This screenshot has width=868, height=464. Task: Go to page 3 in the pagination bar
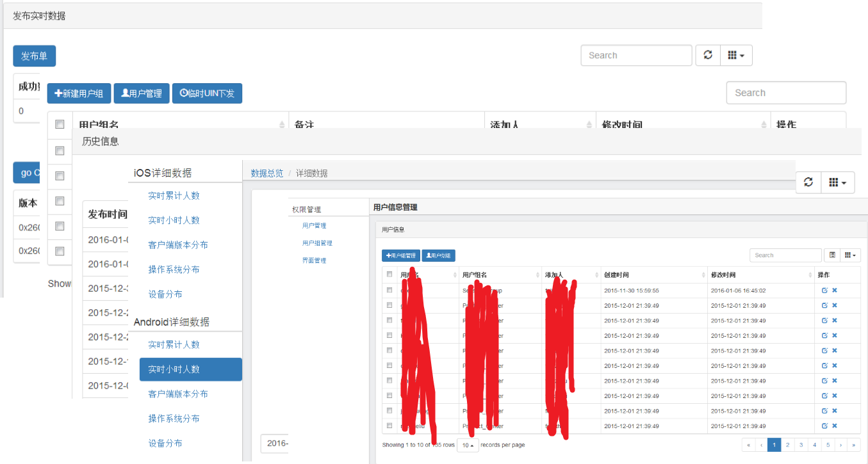pyautogui.click(x=801, y=444)
